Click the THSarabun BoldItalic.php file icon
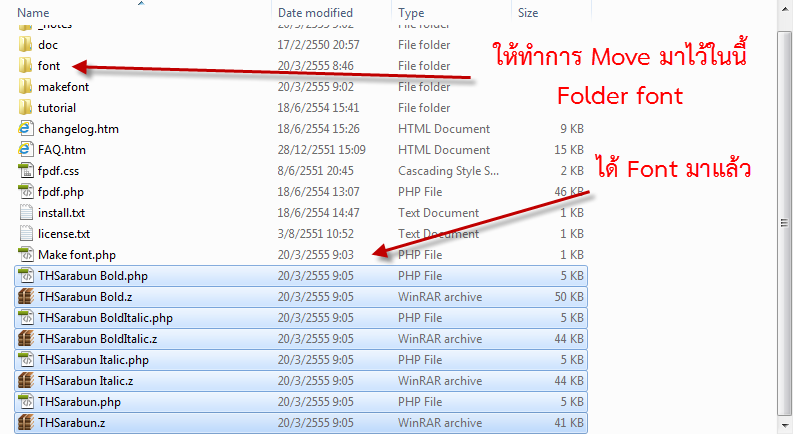 tap(26, 318)
